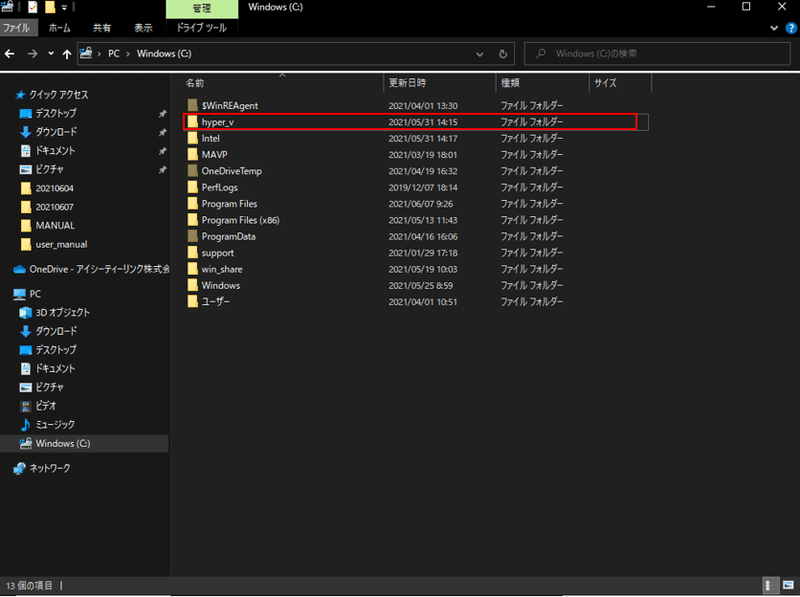Select the support folder icon

[x=192, y=253]
